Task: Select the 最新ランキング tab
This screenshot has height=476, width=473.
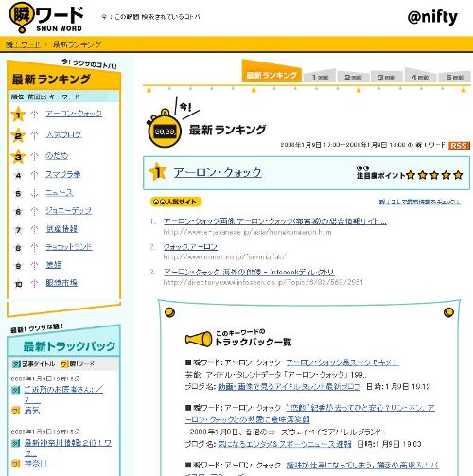Action: click(272, 75)
